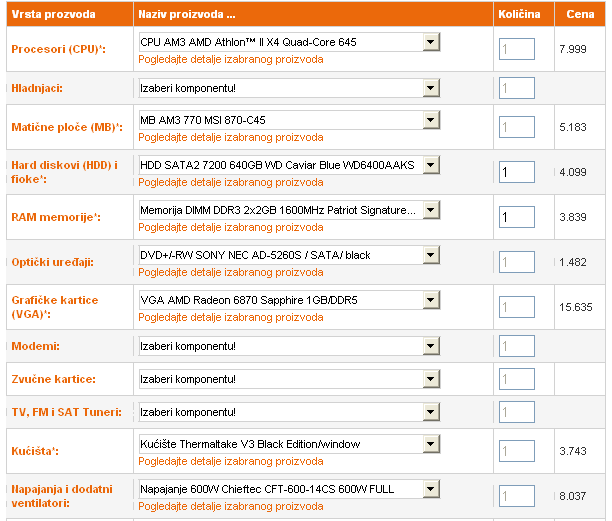Click the power supply price 8.037
Screen dimensions: 612x521
tap(573, 496)
